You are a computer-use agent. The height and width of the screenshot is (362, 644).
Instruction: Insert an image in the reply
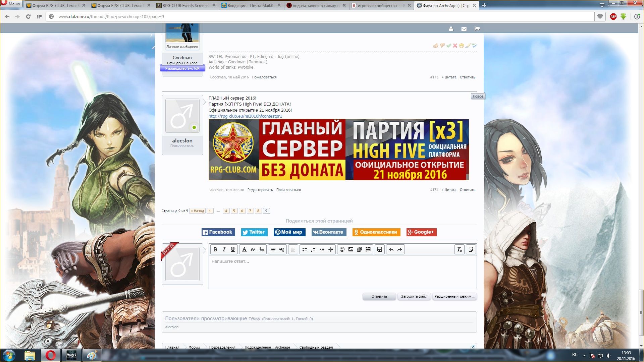(x=351, y=249)
